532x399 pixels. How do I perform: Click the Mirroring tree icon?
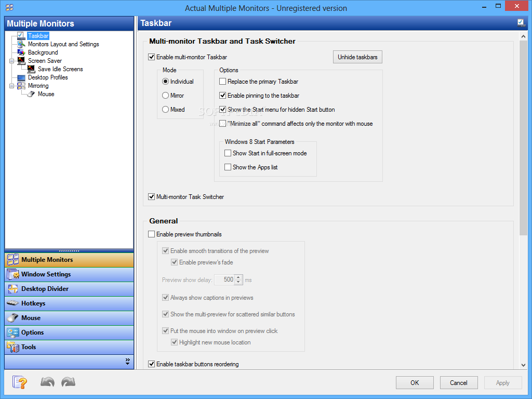point(21,86)
